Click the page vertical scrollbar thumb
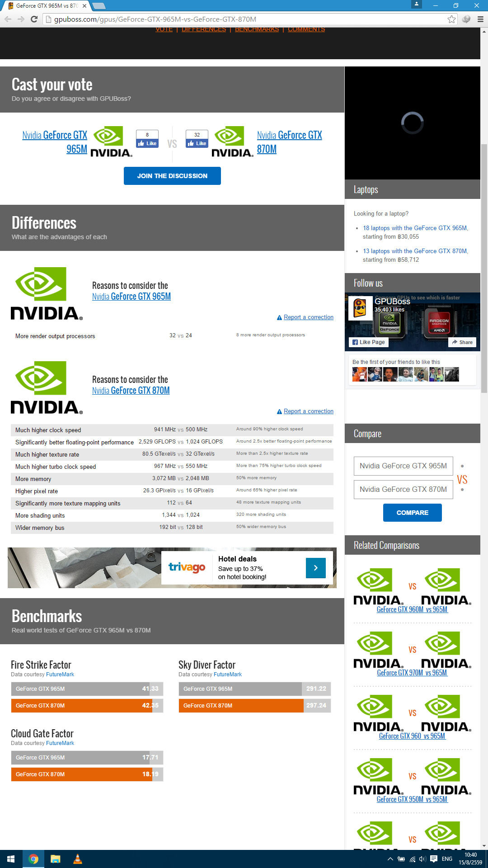The image size is (488, 868). click(x=484, y=269)
